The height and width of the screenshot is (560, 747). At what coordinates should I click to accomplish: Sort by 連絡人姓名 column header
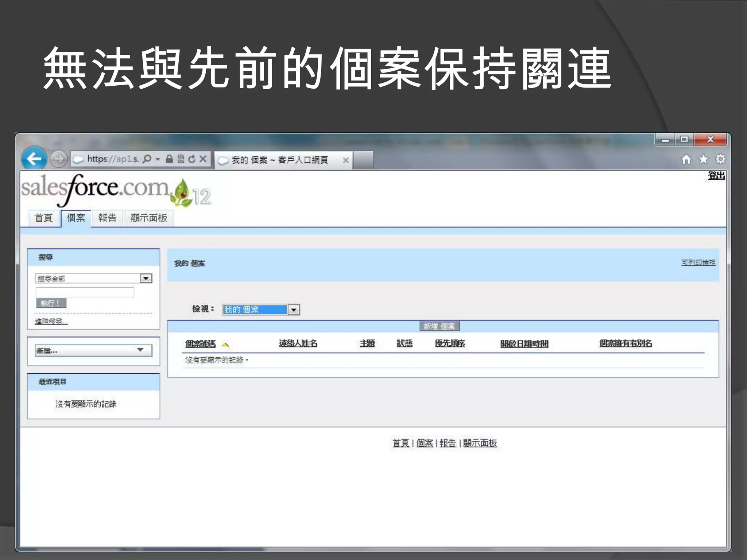click(298, 343)
